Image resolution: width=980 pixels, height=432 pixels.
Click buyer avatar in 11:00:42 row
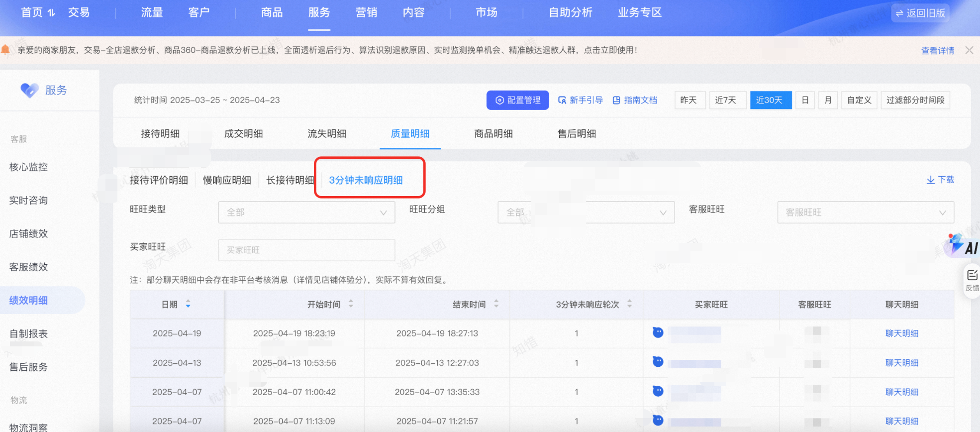point(658,391)
